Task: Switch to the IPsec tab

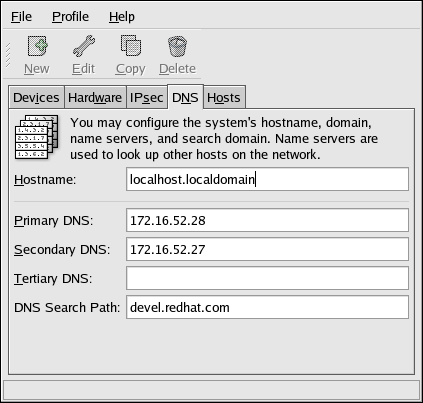Action: coord(146,98)
